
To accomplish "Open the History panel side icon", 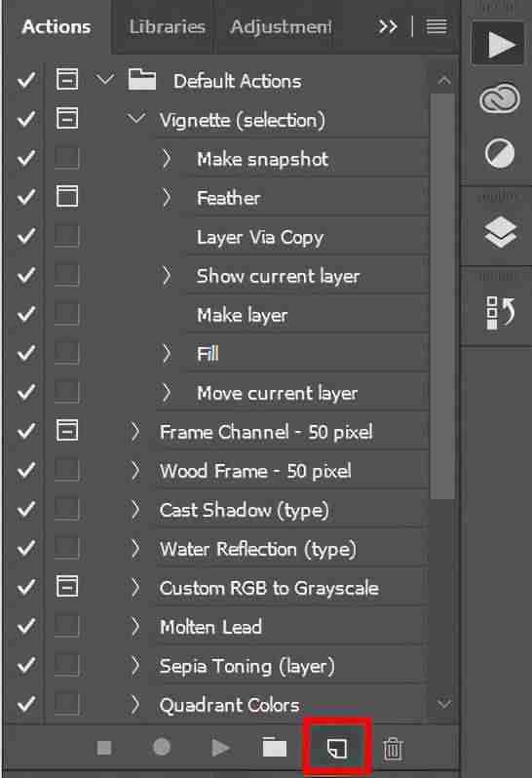I will pyautogui.click(x=500, y=313).
